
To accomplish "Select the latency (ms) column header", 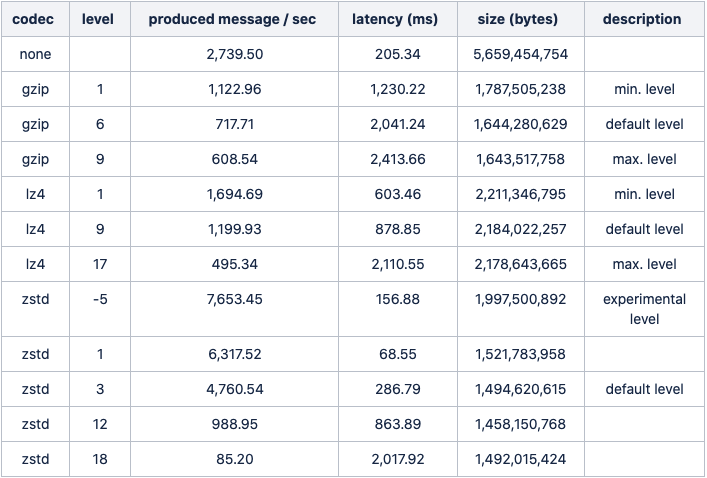I will [x=395, y=19].
